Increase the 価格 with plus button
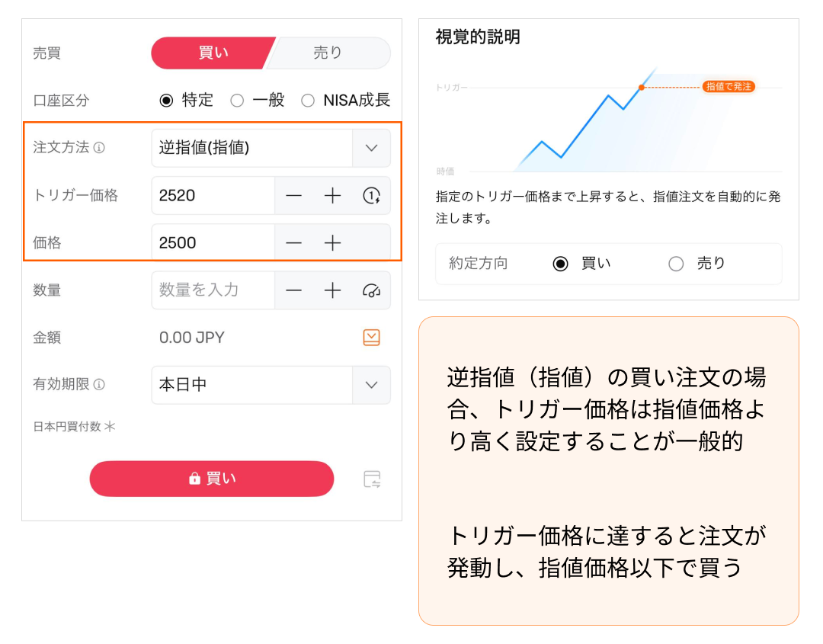The width and height of the screenshot is (823, 644). point(332,243)
